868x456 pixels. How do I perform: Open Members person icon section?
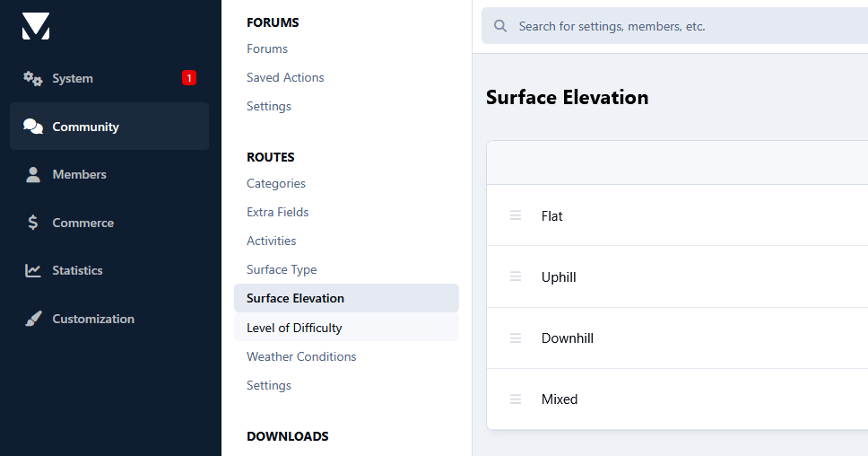[33, 174]
